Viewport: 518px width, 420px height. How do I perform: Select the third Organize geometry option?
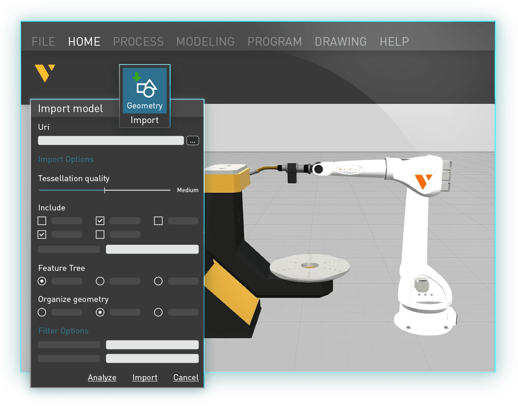(158, 312)
